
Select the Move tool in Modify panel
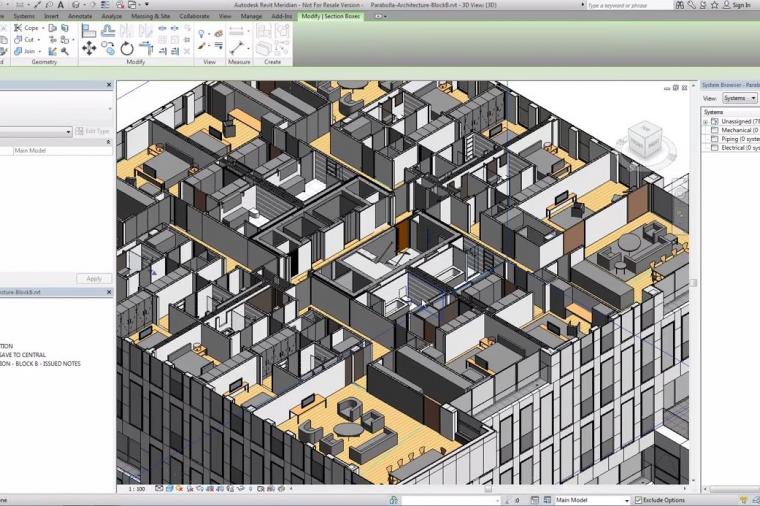tap(89, 48)
